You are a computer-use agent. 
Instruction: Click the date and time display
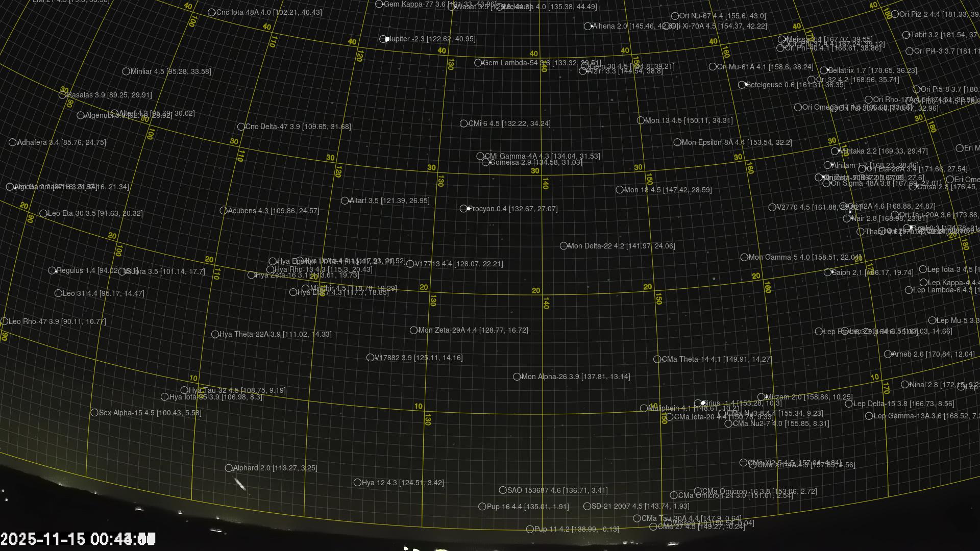coord(78,539)
